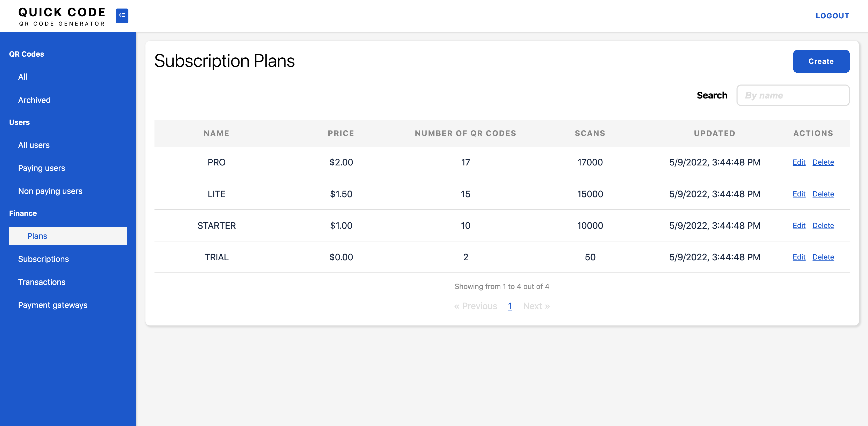Show all QR Codes
868x426 pixels.
[22, 77]
